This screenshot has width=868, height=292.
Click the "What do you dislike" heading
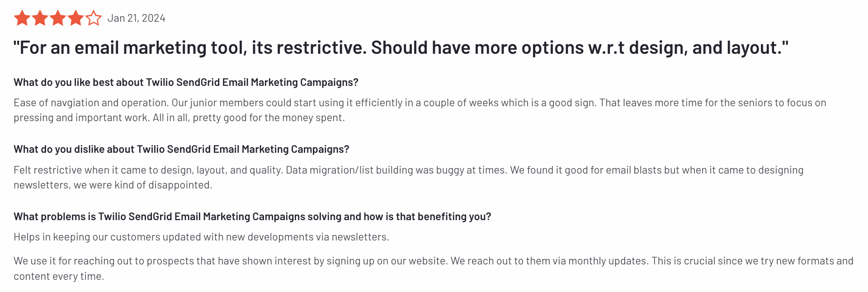(181, 149)
